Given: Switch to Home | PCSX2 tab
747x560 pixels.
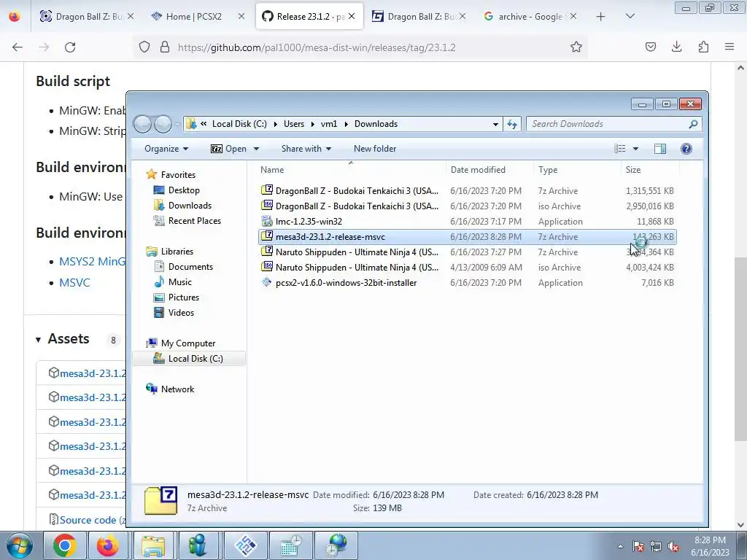Looking at the screenshot, I should 193,17.
